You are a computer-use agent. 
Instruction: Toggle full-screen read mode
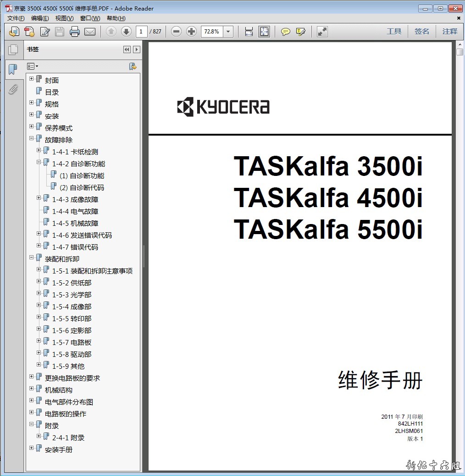(x=322, y=32)
